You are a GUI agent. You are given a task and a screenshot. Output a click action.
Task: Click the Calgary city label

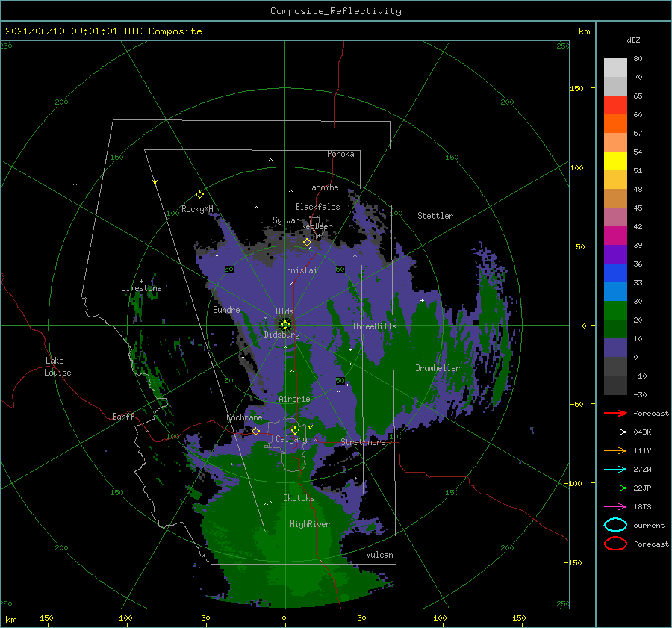tap(291, 439)
